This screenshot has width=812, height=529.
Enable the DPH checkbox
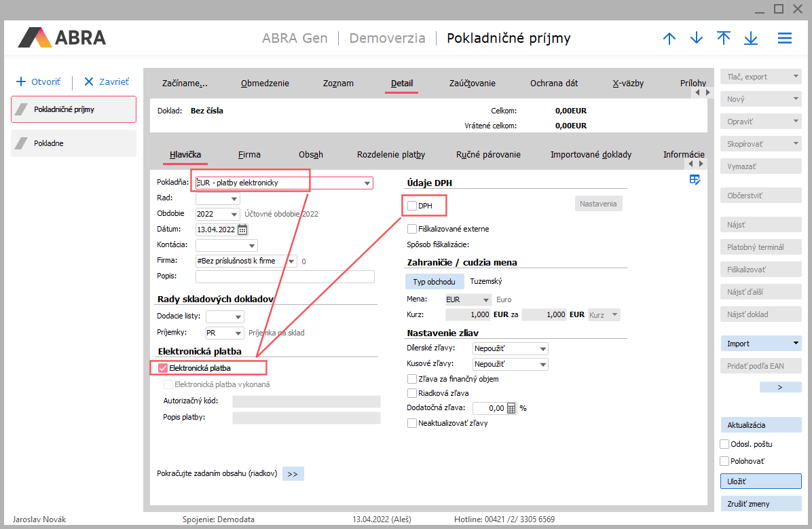click(412, 206)
